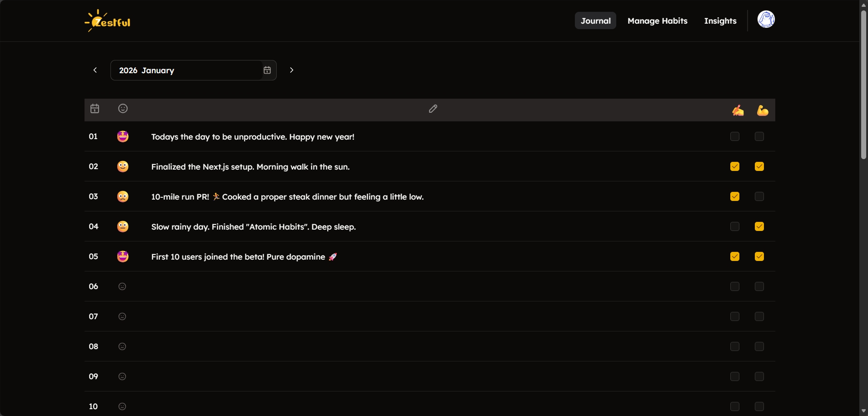Switch to the Journal tab

pos(595,20)
